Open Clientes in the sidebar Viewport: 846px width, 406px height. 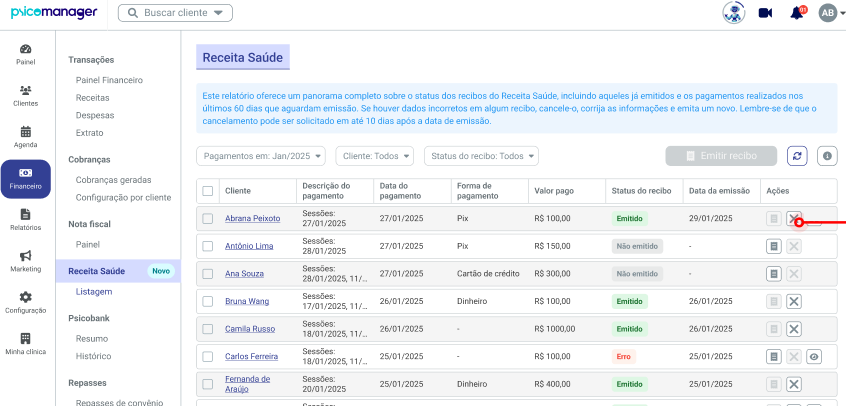pyautogui.click(x=26, y=96)
